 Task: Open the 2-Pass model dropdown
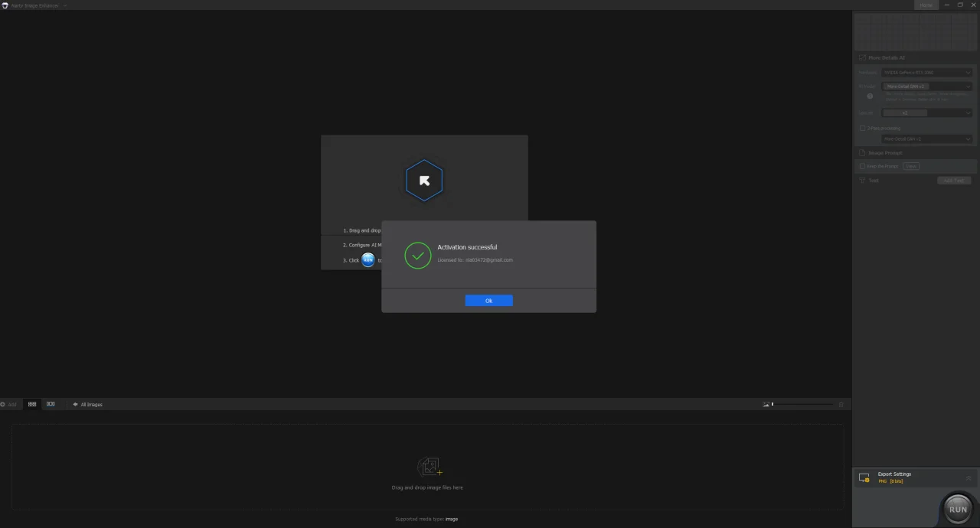click(x=926, y=139)
